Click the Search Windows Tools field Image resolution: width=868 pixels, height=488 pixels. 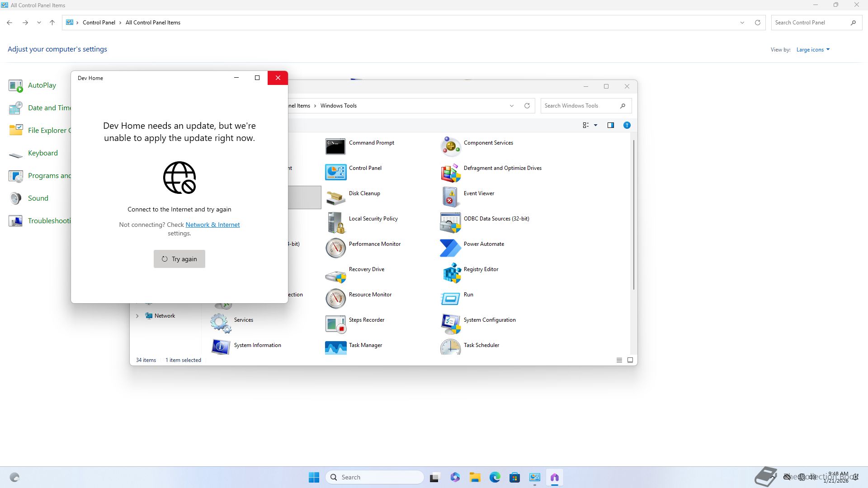[x=579, y=106]
